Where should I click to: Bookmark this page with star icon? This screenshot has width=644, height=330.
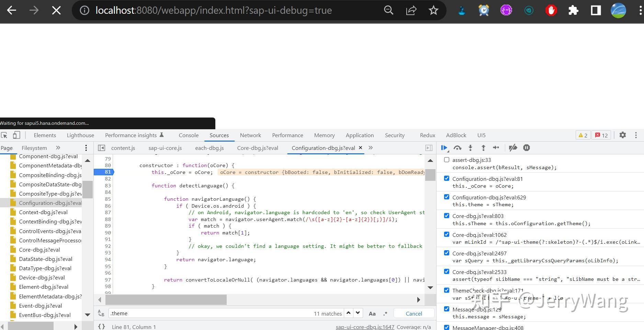click(x=433, y=10)
